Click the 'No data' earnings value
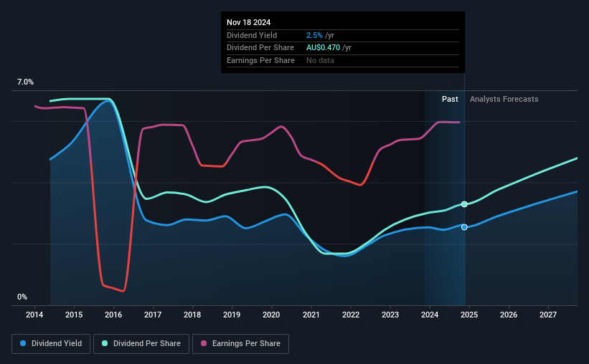Screen dimensions: 589x364 320,60
